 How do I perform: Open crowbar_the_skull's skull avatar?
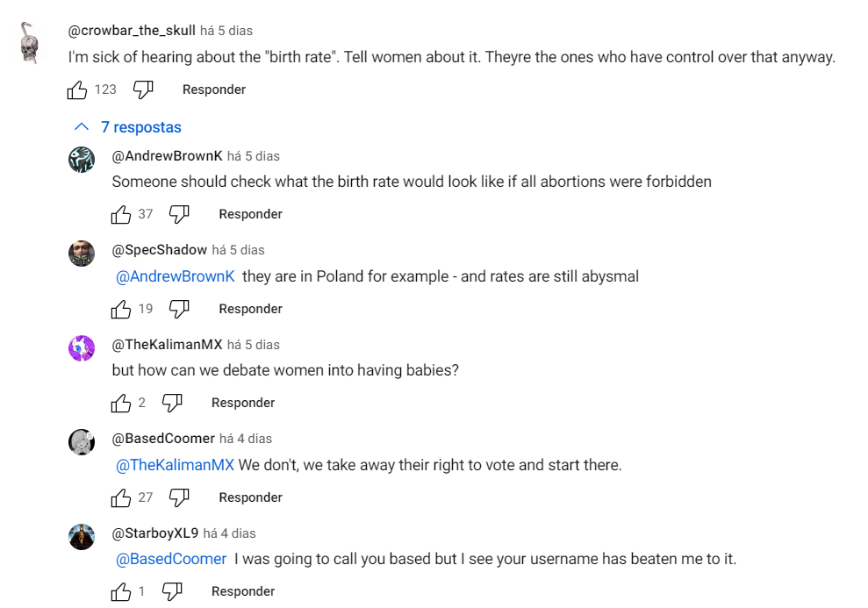pos(29,43)
